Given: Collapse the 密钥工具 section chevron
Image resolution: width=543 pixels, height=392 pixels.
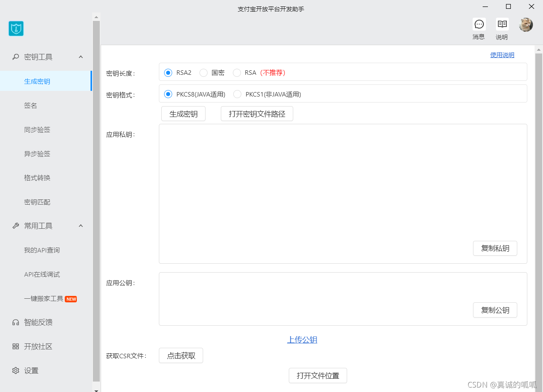Looking at the screenshot, I should pos(81,57).
